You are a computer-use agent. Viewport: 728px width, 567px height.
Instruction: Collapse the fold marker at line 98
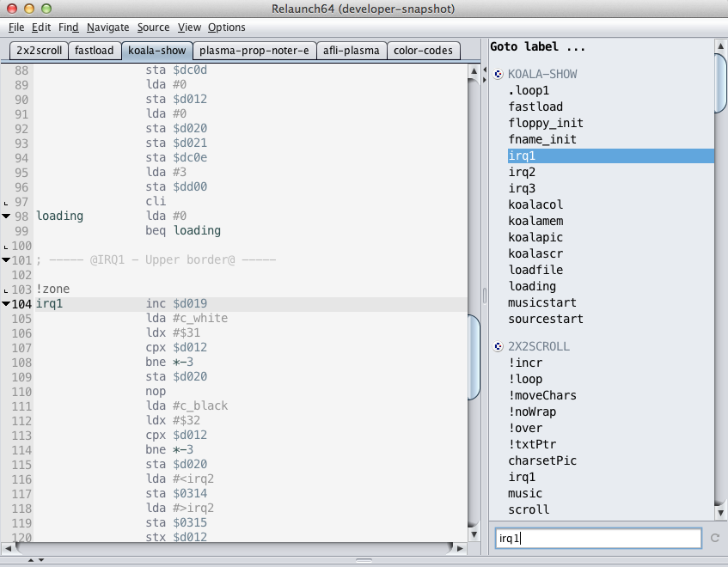[x=7, y=216]
